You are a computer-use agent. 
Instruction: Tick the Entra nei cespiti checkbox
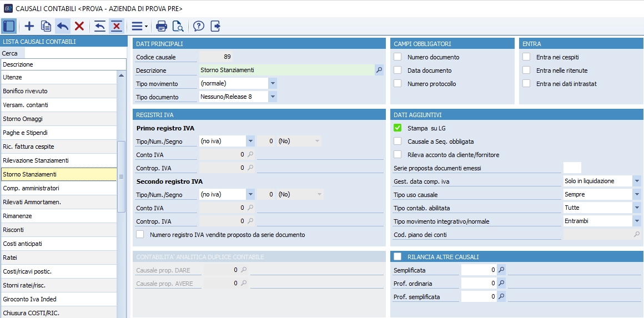[x=526, y=57]
